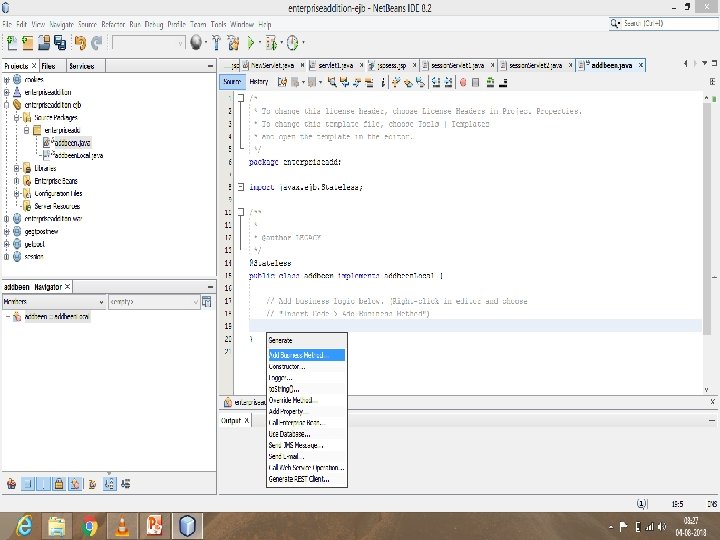Click the Save All toolbar icon

point(60,43)
